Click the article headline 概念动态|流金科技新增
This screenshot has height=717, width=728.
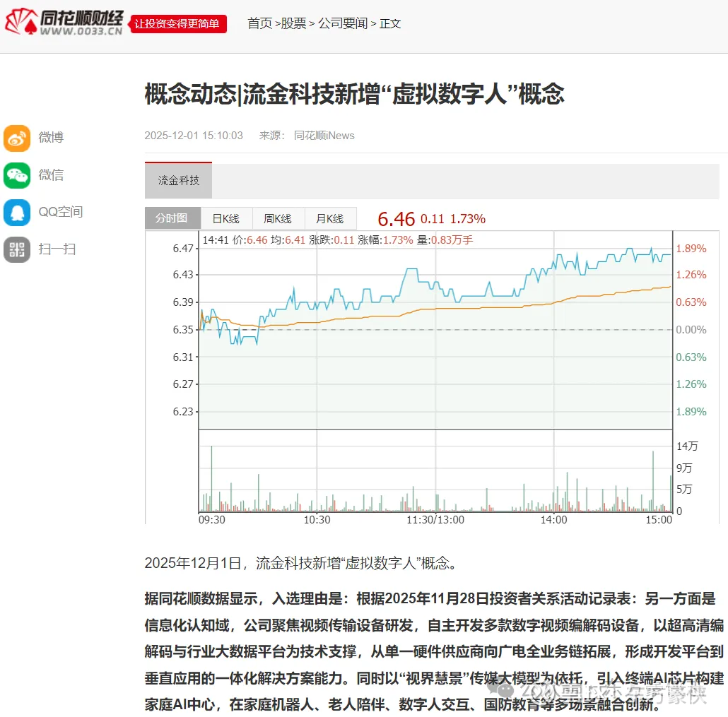click(x=354, y=94)
